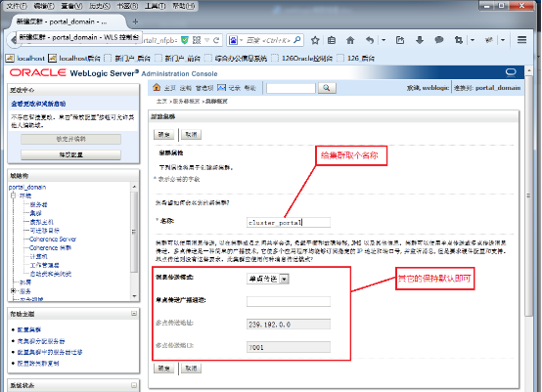
Task: Click the 释放配置 release configuration button
Action: 70,154
